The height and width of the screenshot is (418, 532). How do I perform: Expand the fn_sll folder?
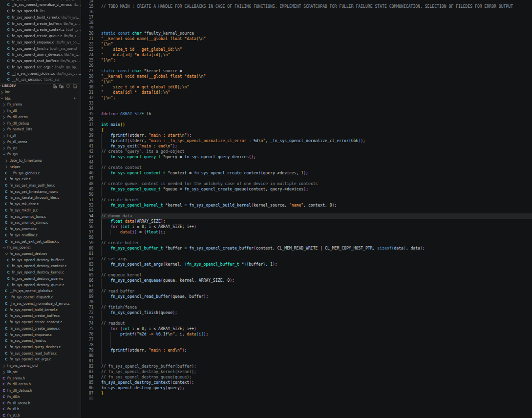[x=12, y=135]
